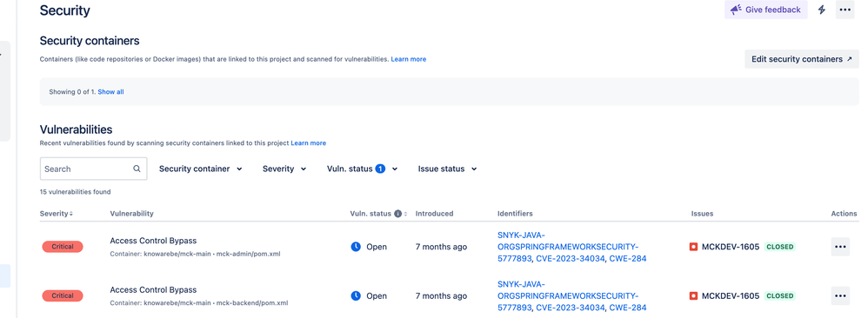Viewport: 868px width, 318px height.
Task: Sort by Vuln. status column arrows
Action: (x=406, y=214)
